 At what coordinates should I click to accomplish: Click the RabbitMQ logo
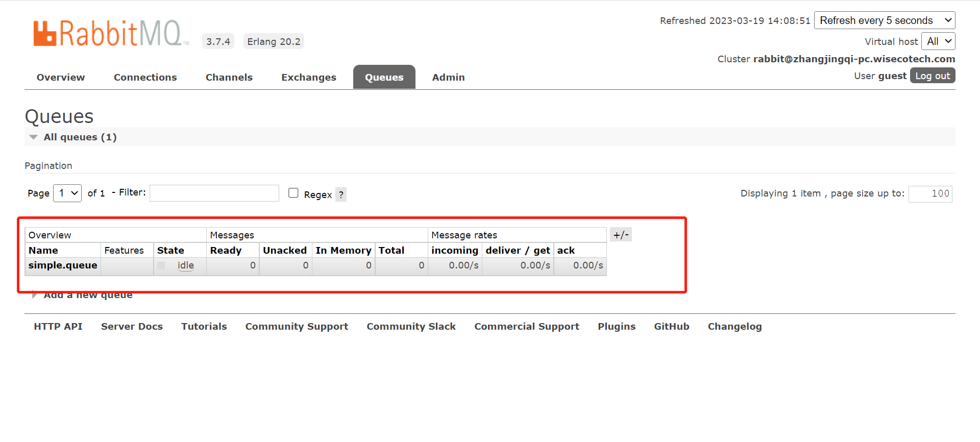point(110,33)
